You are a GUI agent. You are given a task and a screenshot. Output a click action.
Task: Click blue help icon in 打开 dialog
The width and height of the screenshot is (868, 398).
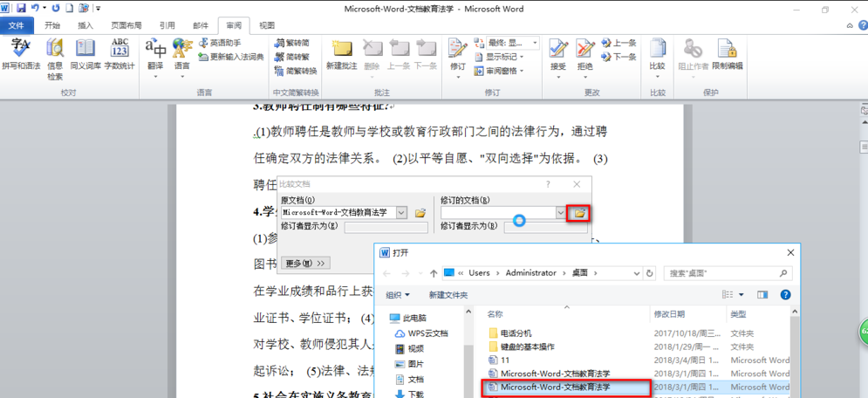(784, 295)
